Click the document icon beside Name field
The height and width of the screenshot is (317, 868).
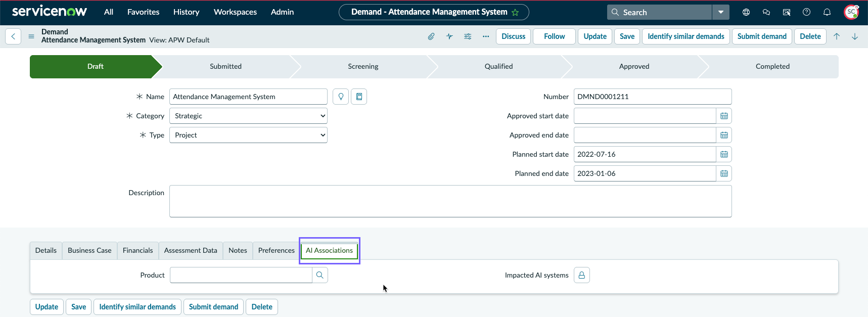(359, 97)
